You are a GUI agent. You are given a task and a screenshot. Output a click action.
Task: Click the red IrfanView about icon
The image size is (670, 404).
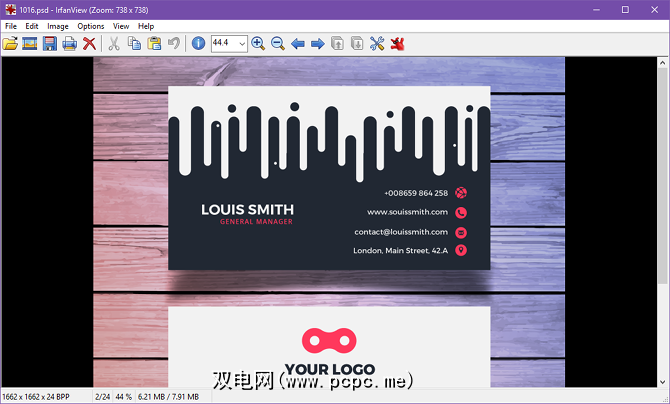coord(397,43)
